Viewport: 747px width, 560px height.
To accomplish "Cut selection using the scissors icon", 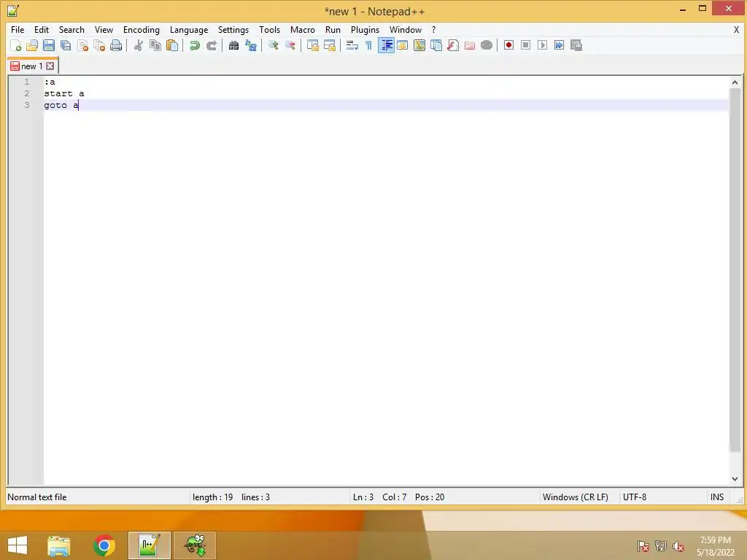I will click(x=138, y=45).
